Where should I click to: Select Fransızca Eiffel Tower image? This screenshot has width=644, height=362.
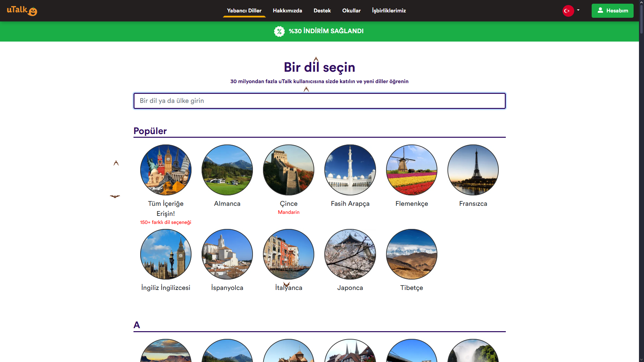tap(473, 170)
